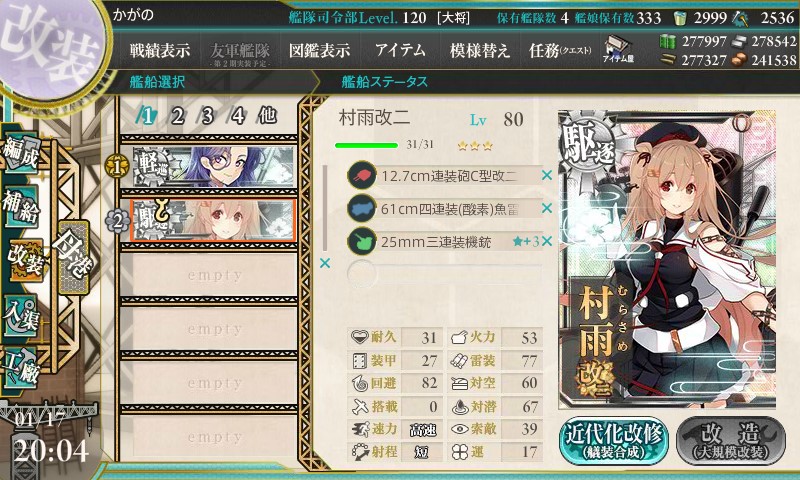Click the 近代化改修 modernization button

click(x=613, y=441)
